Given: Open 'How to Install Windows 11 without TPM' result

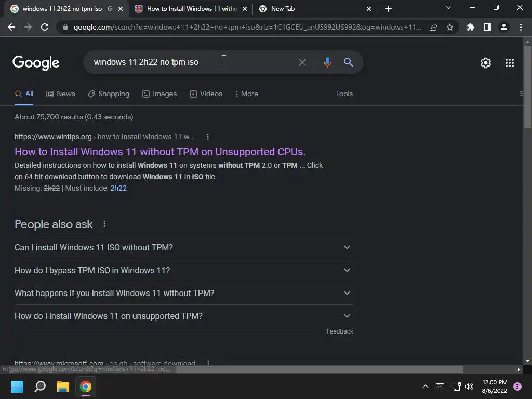Looking at the screenshot, I should tap(160, 152).
